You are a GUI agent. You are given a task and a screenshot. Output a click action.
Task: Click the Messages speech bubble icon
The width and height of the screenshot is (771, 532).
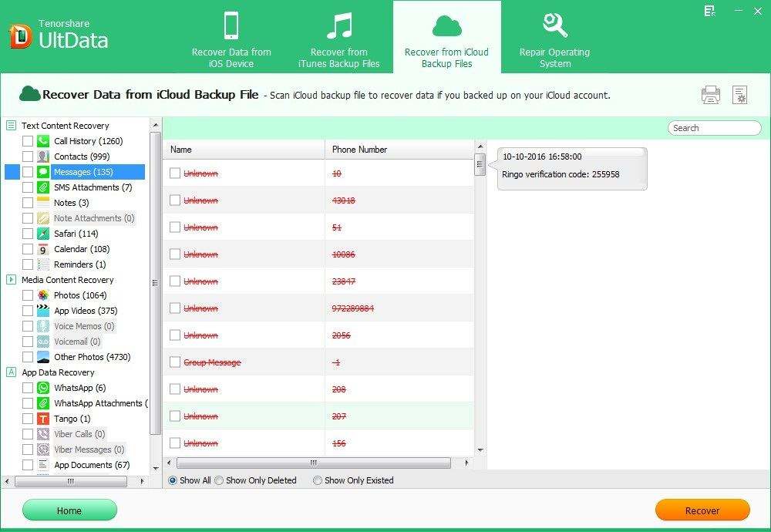(x=43, y=172)
